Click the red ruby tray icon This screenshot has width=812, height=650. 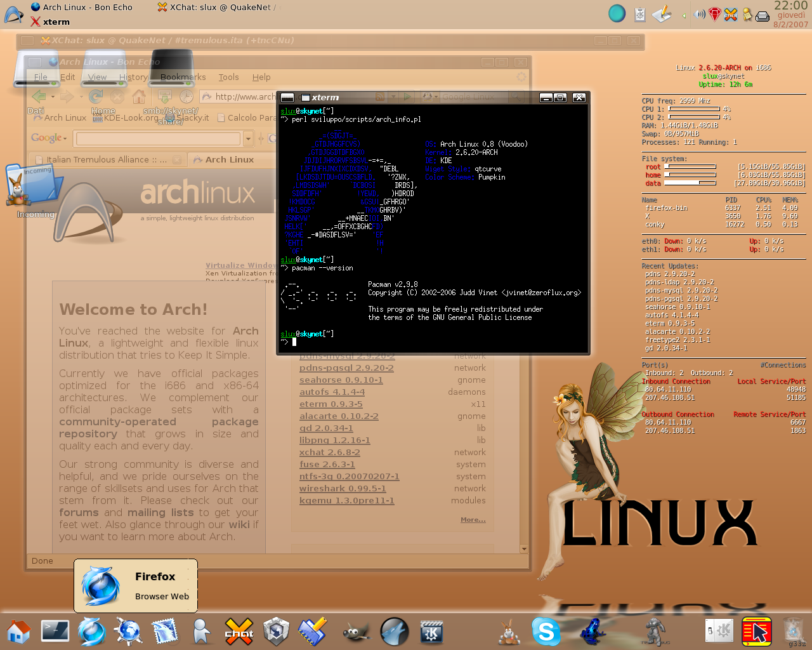(715, 14)
